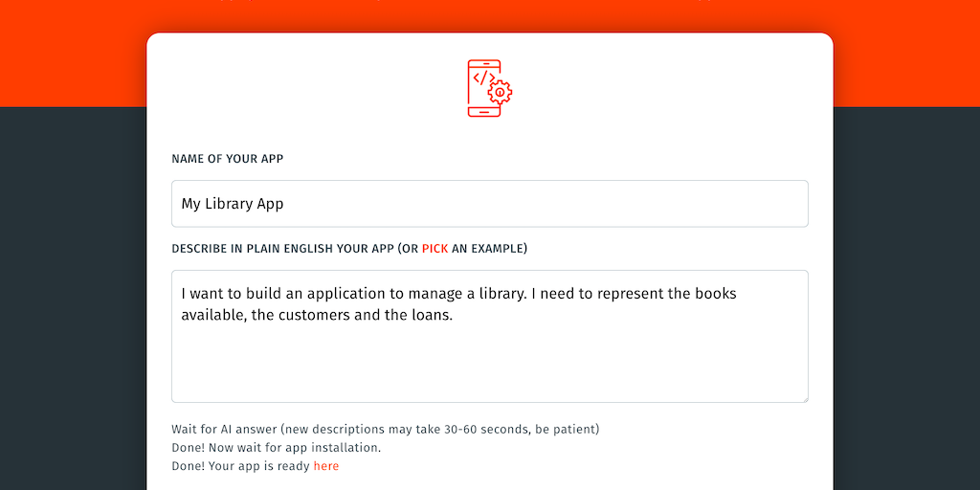
Task: Click the "Done! Your app is ready" text
Action: click(240, 466)
